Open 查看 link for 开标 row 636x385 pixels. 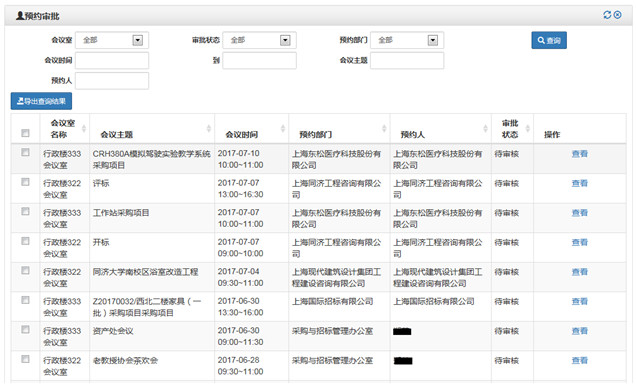(580, 242)
